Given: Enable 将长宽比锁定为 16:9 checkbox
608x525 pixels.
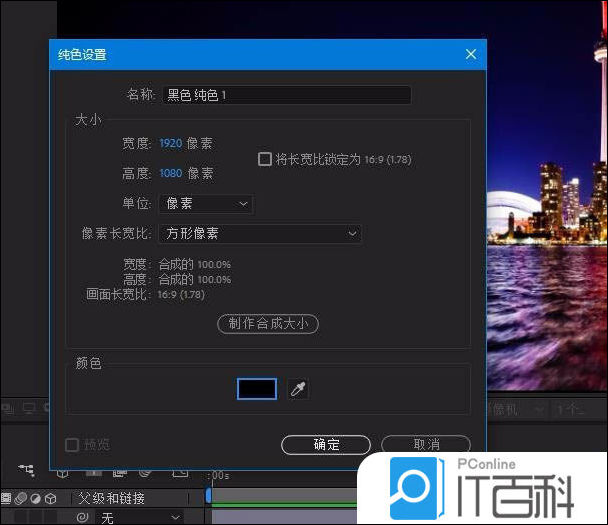Looking at the screenshot, I should (265, 159).
